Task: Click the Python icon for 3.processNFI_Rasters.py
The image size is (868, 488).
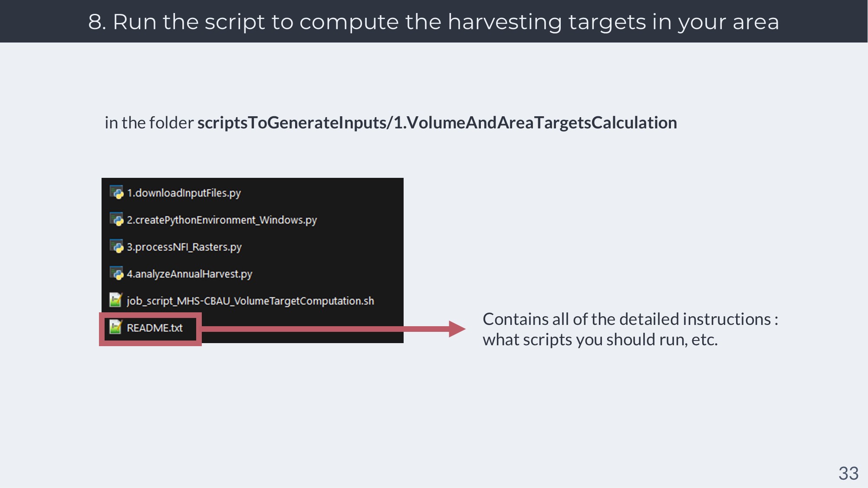Action: (x=116, y=246)
